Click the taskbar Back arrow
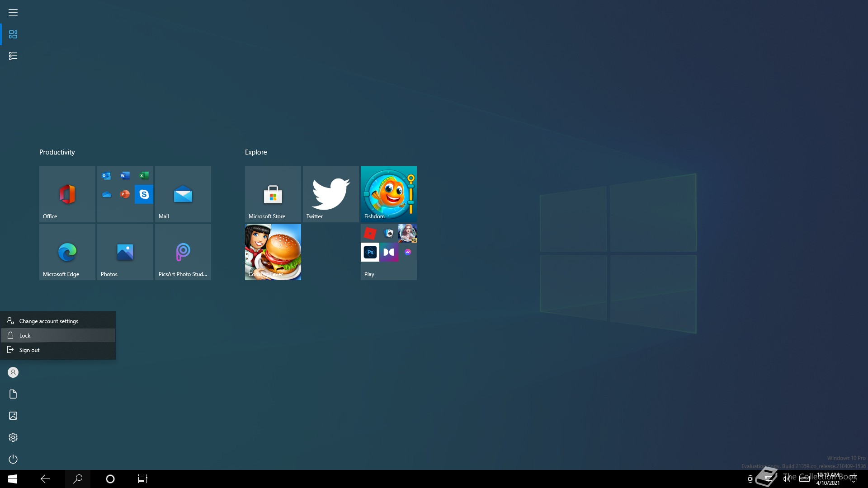 45,479
